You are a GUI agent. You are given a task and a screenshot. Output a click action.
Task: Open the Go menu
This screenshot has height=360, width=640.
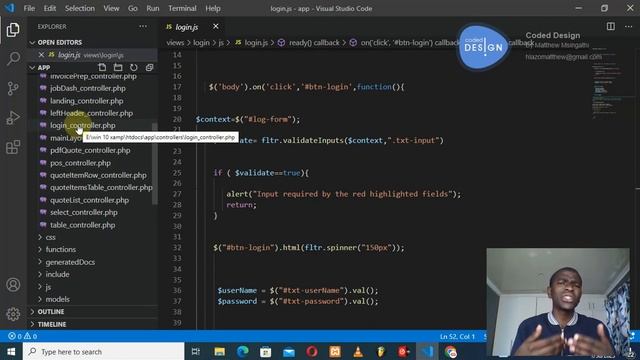coord(133,8)
